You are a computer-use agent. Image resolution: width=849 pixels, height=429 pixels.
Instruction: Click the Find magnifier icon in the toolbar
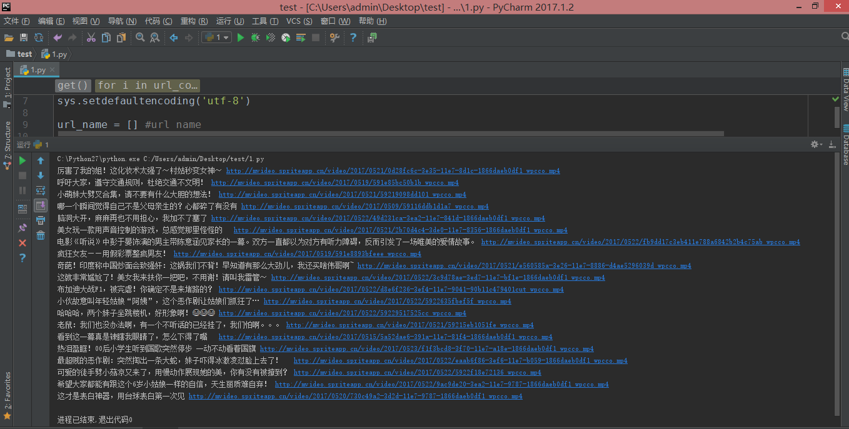pyautogui.click(x=138, y=38)
